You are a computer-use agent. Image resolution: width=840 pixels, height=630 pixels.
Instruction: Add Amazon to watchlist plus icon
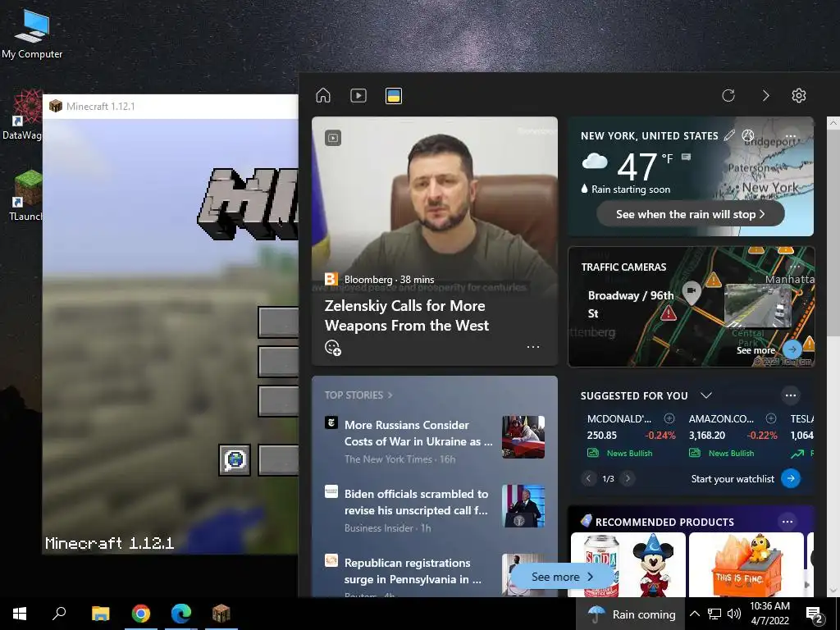pyautogui.click(x=771, y=418)
